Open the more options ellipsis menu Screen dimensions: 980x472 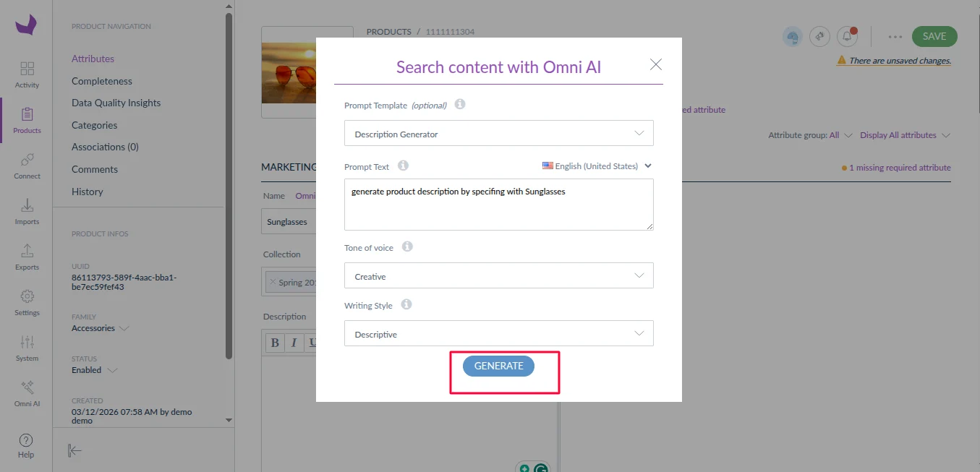895,36
